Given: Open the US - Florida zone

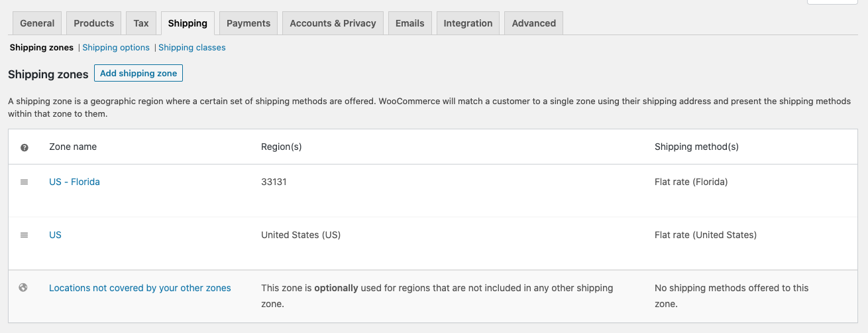Looking at the screenshot, I should point(74,182).
